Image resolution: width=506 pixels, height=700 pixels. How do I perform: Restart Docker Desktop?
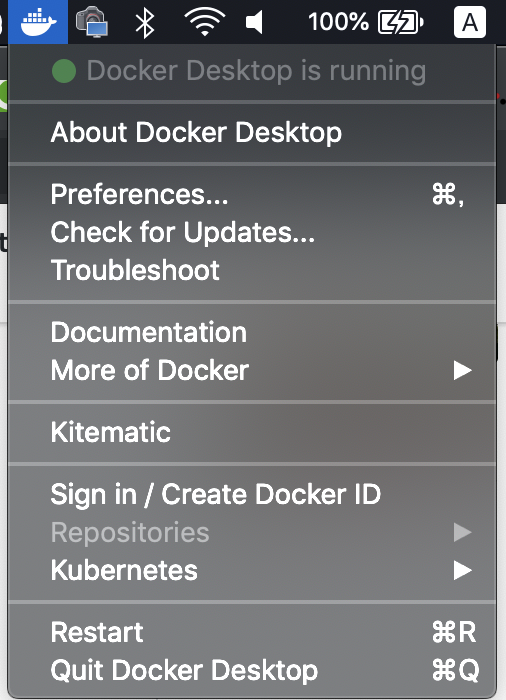point(252,632)
